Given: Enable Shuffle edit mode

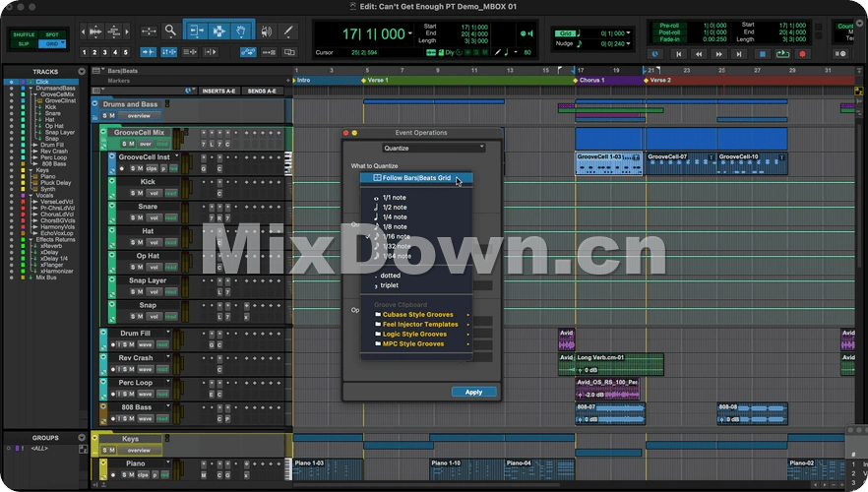Looking at the screenshot, I should (24, 34).
